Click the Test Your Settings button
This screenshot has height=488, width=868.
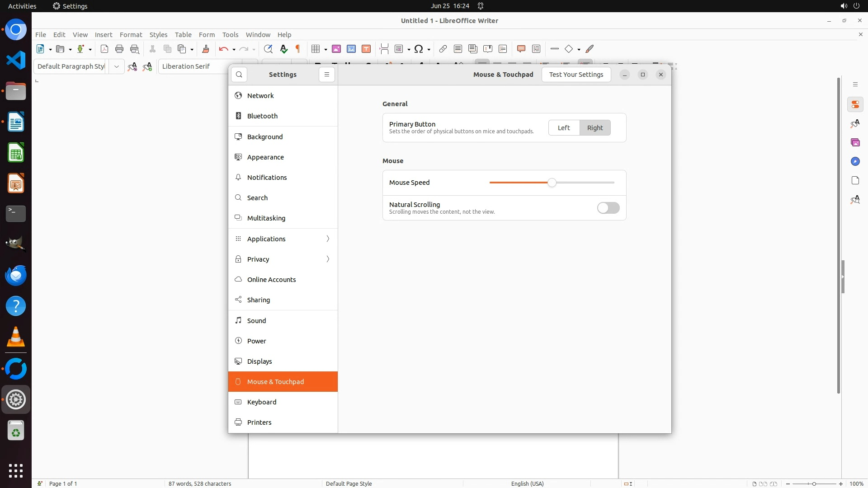[576, 75]
